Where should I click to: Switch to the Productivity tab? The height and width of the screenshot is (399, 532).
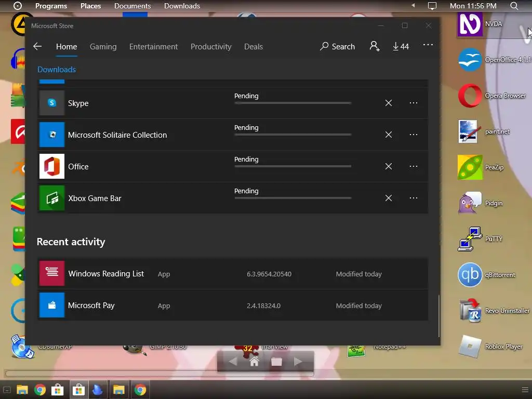[x=211, y=46]
